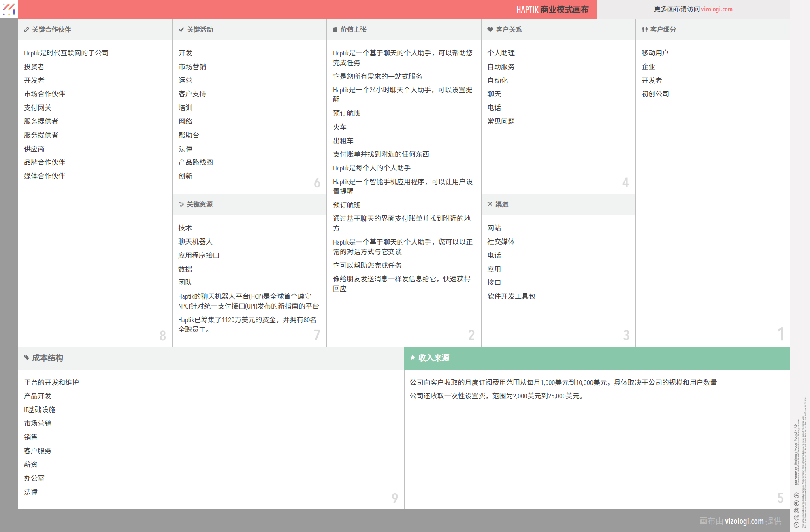810x532 pixels.
Task: Click the Vizologi logo icon
Action: click(9, 9)
